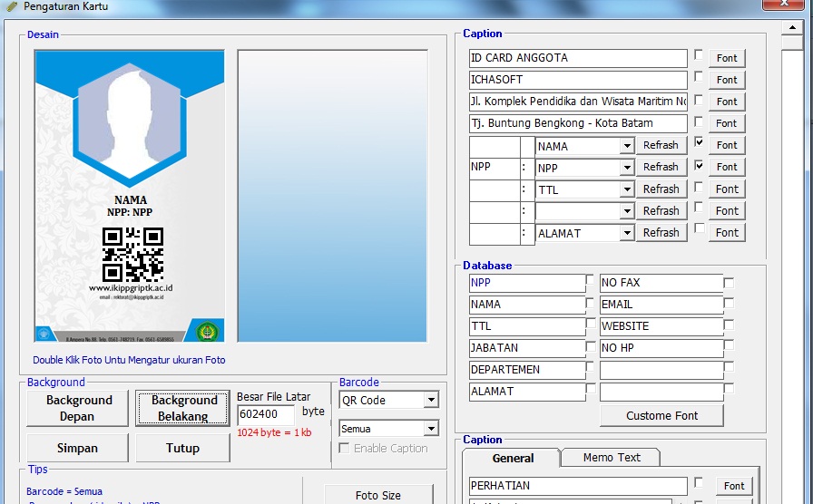Screen dimensions: 813x504
Task: Edit the Besar File Latar value field
Action: pyautogui.click(x=266, y=414)
